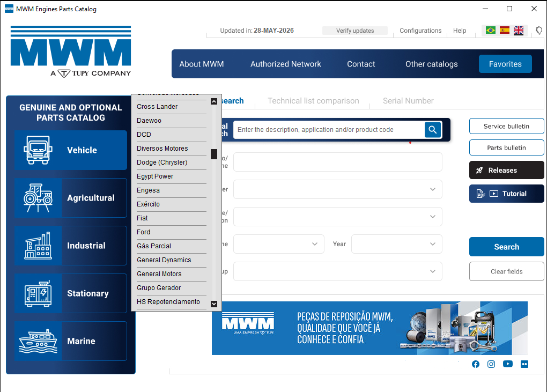Open Service bulletin
Screen dimensions: 547x392
(507, 126)
